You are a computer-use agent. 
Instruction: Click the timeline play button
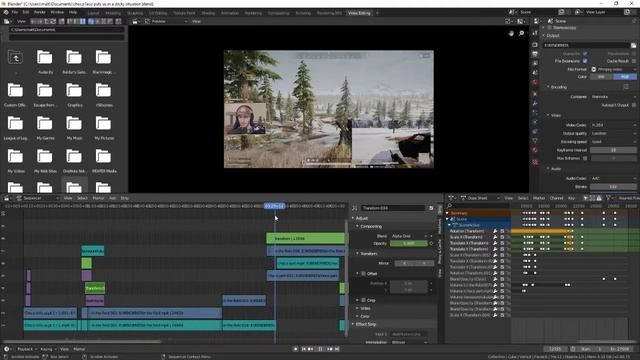320,349
